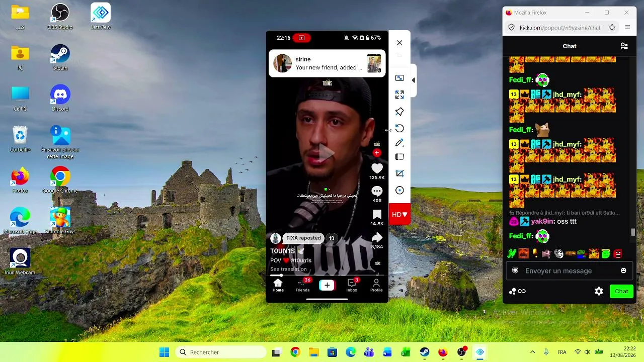Open emoji picker in Kick chat
644x362 pixels.
pos(623,271)
